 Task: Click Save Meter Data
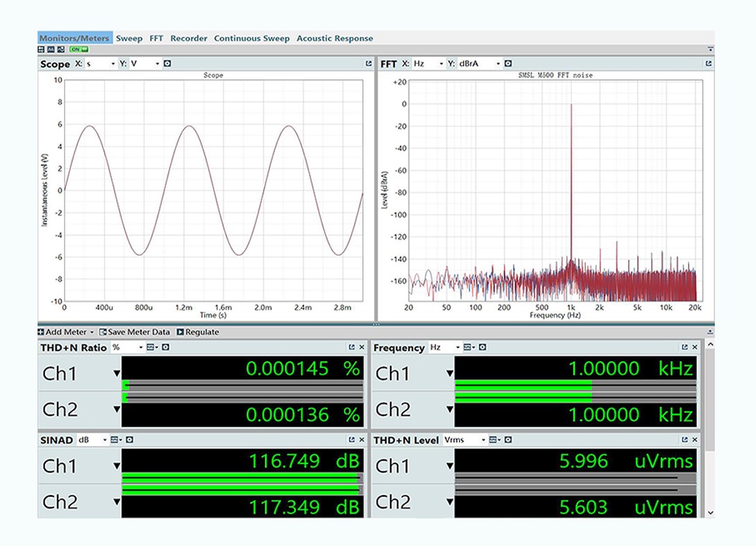click(135, 332)
